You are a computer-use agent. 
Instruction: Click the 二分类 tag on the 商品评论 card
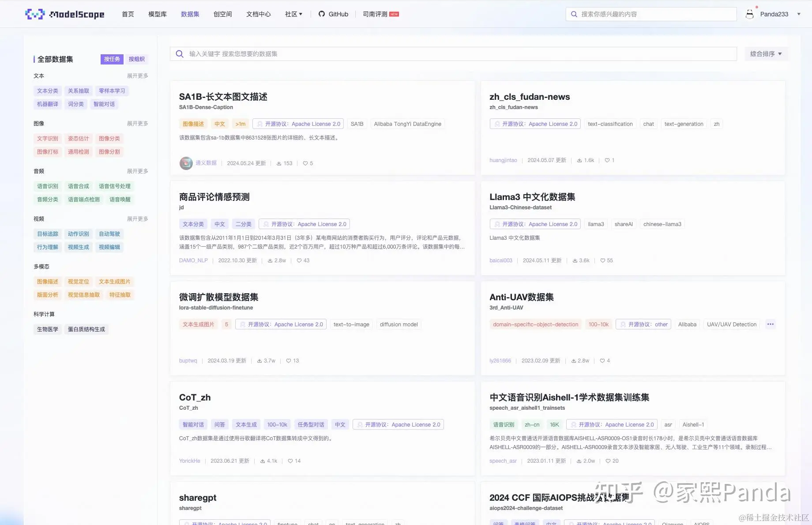[x=244, y=224]
